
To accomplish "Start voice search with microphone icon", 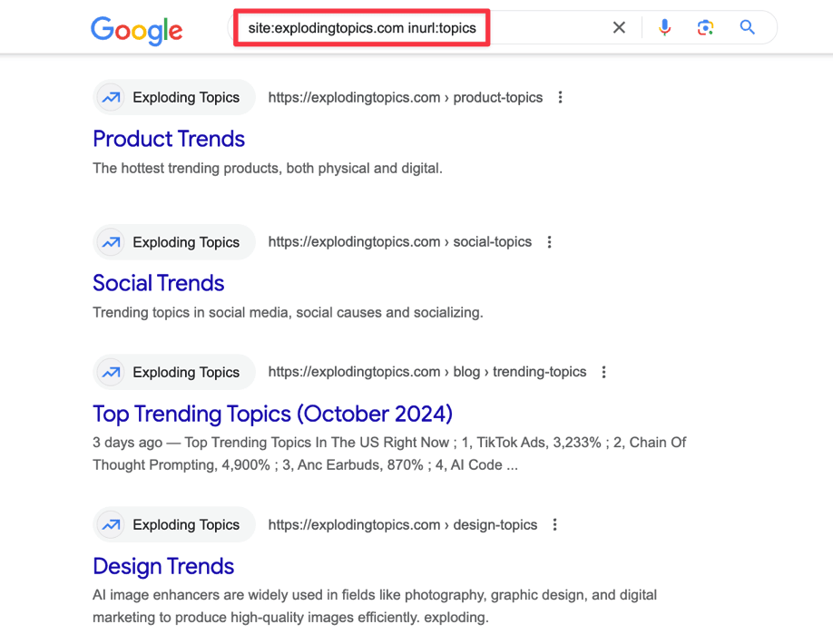I will click(x=665, y=28).
